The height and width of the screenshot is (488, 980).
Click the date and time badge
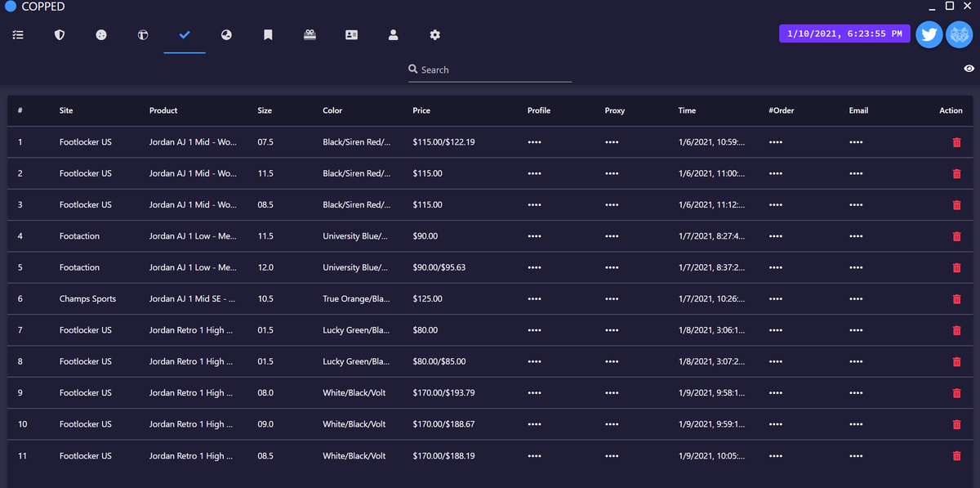tap(845, 34)
